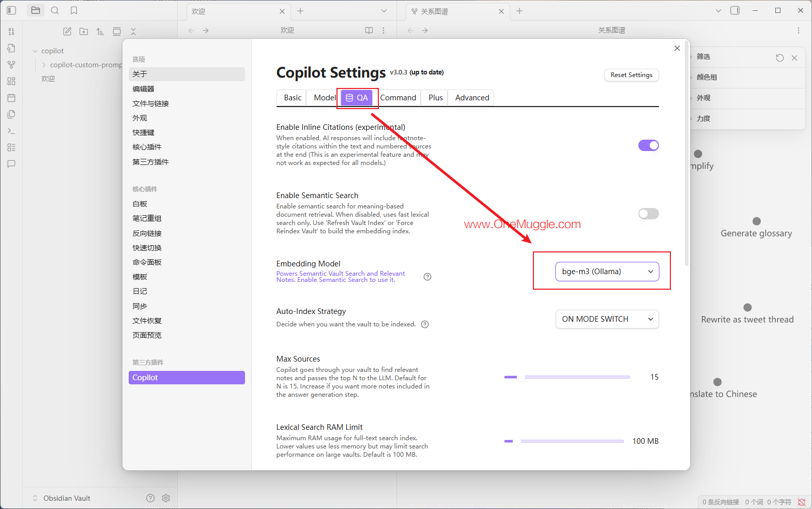The width and height of the screenshot is (812, 509).
Task: Click help icon next to Auto-Index Strategy
Action: pos(425,324)
